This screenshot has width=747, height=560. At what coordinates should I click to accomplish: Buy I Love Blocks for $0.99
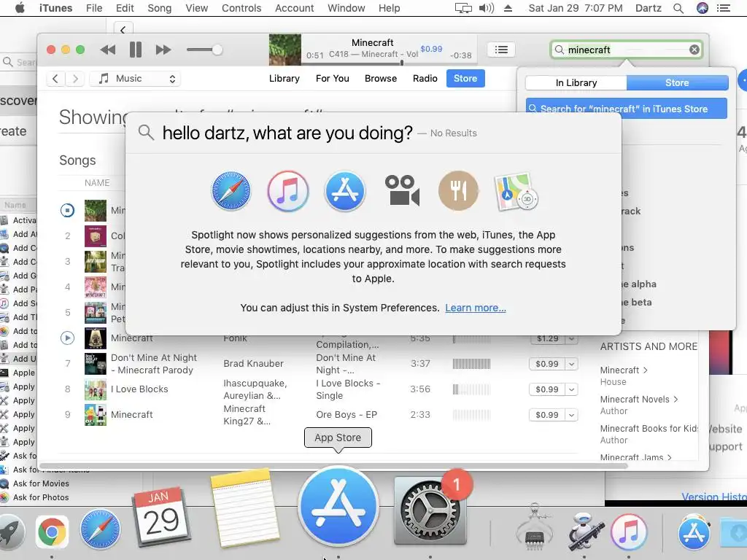(x=546, y=389)
